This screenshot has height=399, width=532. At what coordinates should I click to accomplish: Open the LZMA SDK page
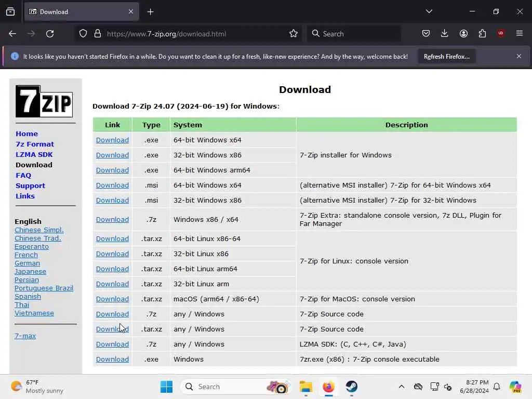[34, 155]
